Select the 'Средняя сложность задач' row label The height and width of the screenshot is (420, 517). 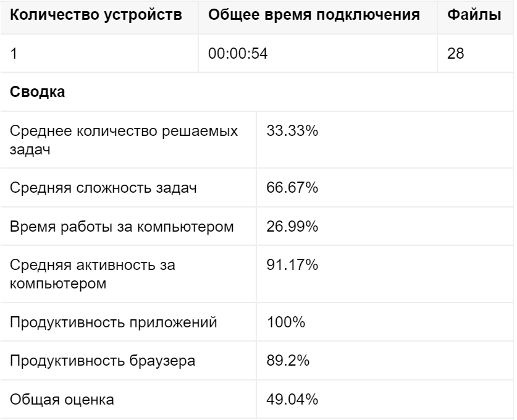pyautogui.click(x=103, y=188)
